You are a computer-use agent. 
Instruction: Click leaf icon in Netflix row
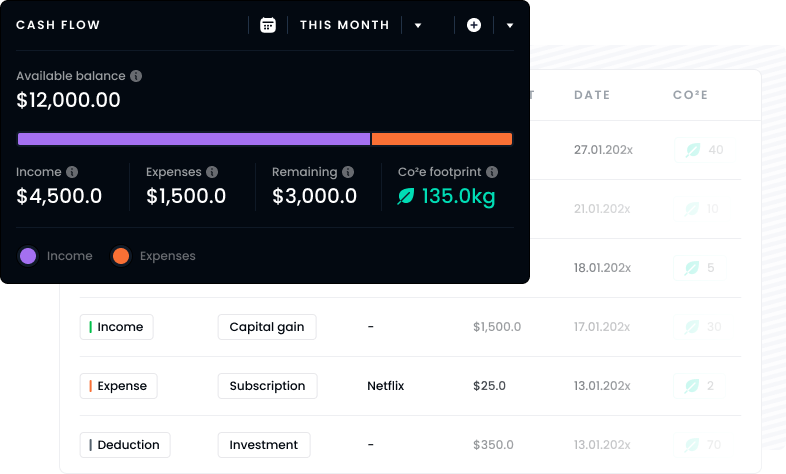pos(691,386)
